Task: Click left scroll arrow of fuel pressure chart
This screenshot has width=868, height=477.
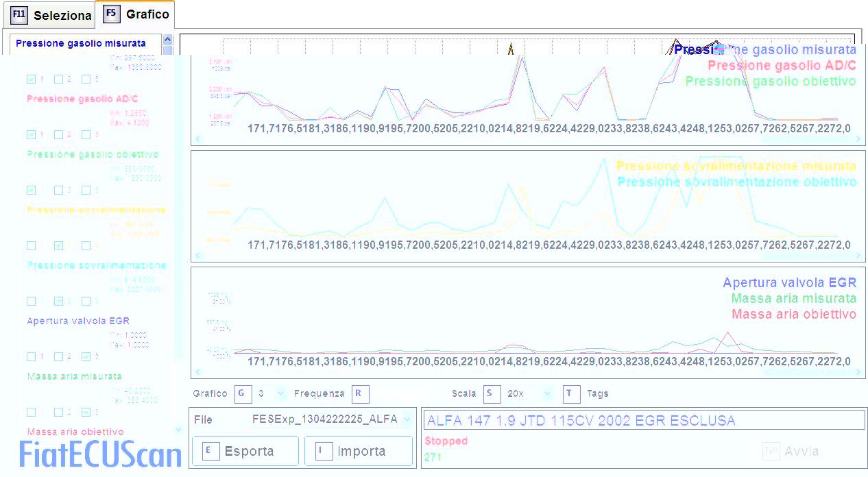Action: click(198, 139)
